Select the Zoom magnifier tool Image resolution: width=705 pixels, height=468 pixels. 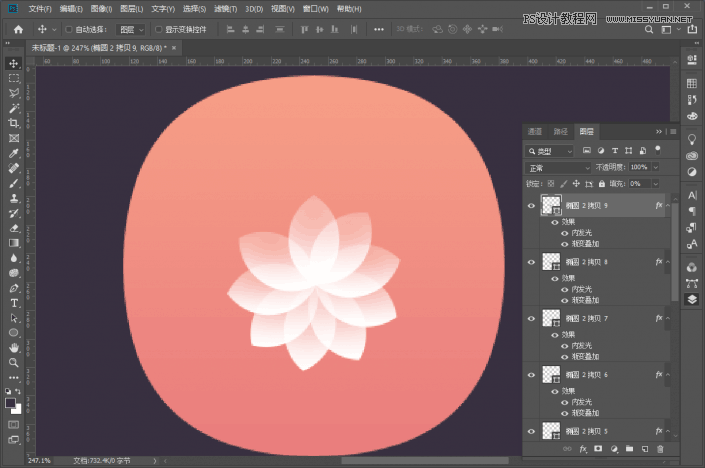click(14, 362)
